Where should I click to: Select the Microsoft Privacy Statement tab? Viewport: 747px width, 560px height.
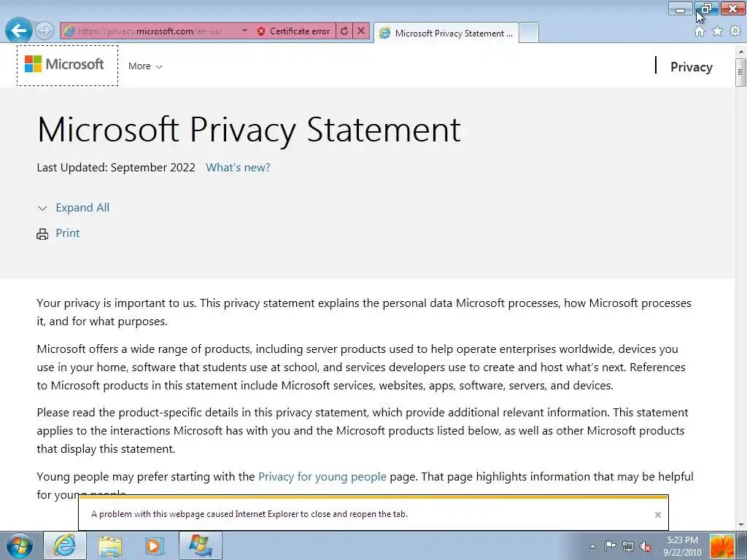pos(446,33)
